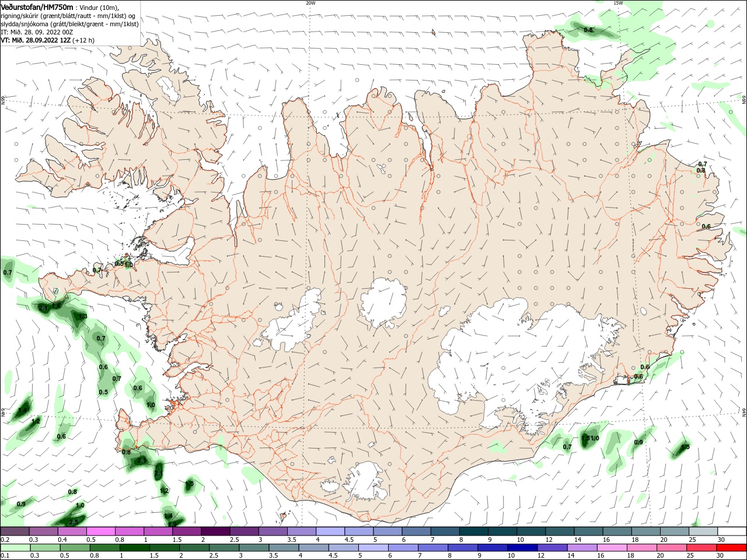747x560 pixels.
Task: Pick the snow legend swatch between 0.2 and 0.3
Action: 15,531
